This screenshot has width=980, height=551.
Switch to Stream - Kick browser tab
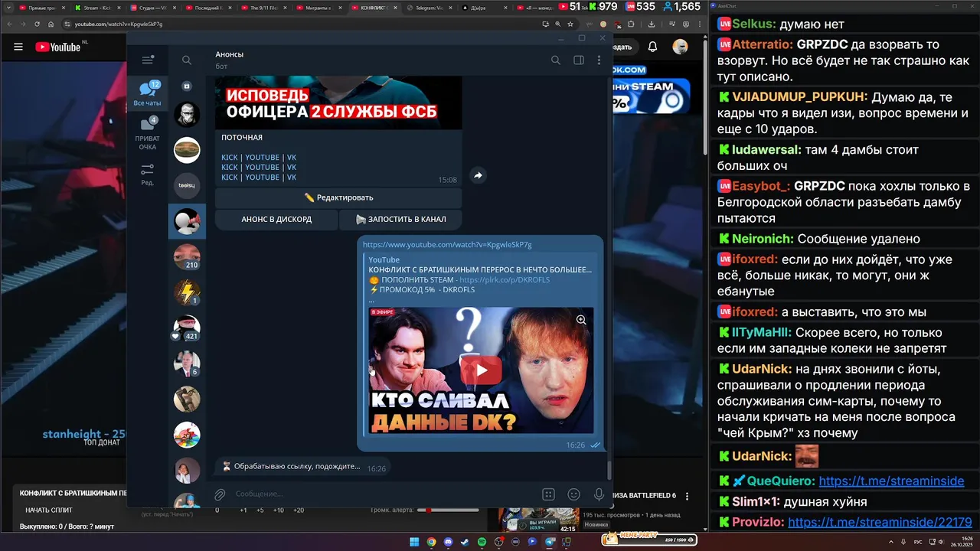pyautogui.click(x=99, y=7)
